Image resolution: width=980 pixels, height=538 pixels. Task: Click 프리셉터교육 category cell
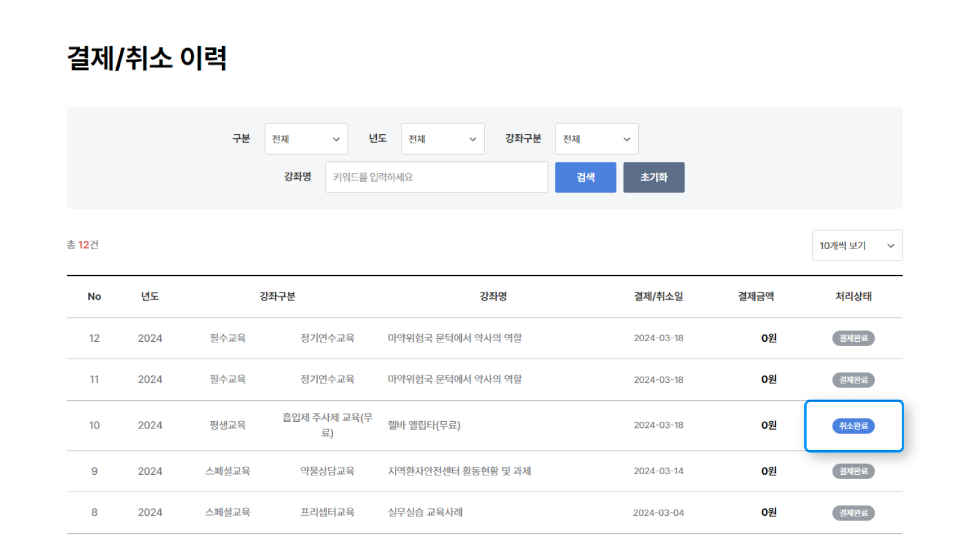[327, 512]
